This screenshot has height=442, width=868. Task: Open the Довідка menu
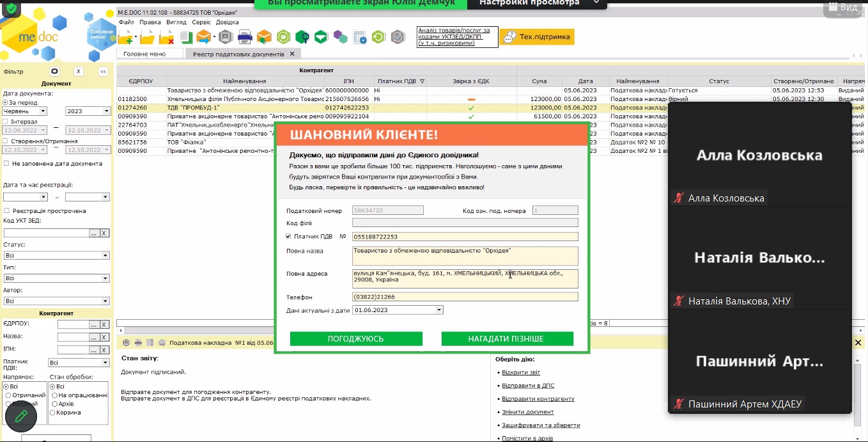click(227, 22)
